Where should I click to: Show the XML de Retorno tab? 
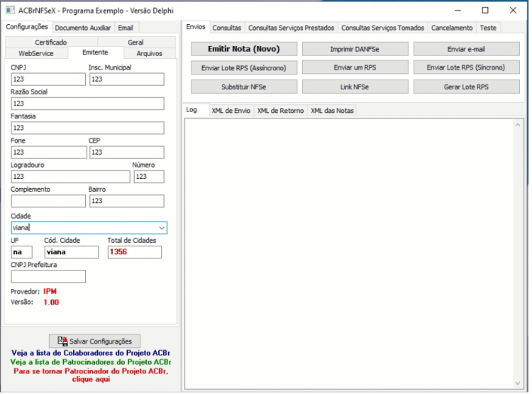(x=280, y=110)
